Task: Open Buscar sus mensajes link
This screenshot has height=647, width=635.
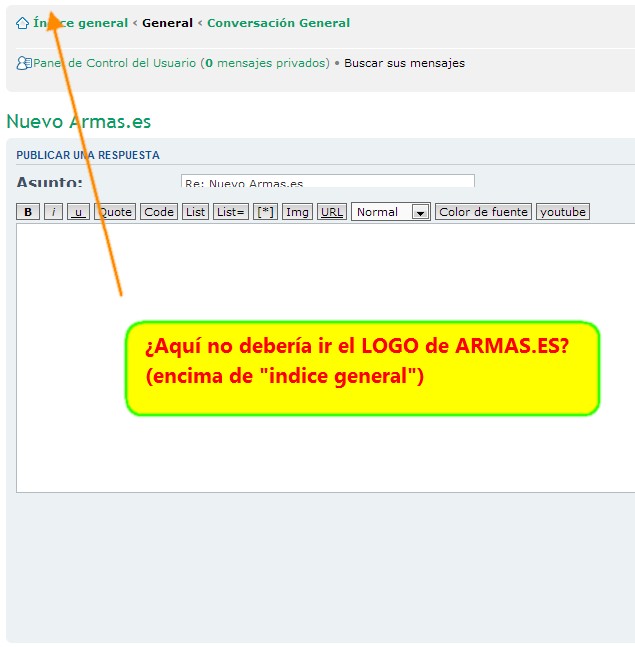Action: [x=404, y=63]
